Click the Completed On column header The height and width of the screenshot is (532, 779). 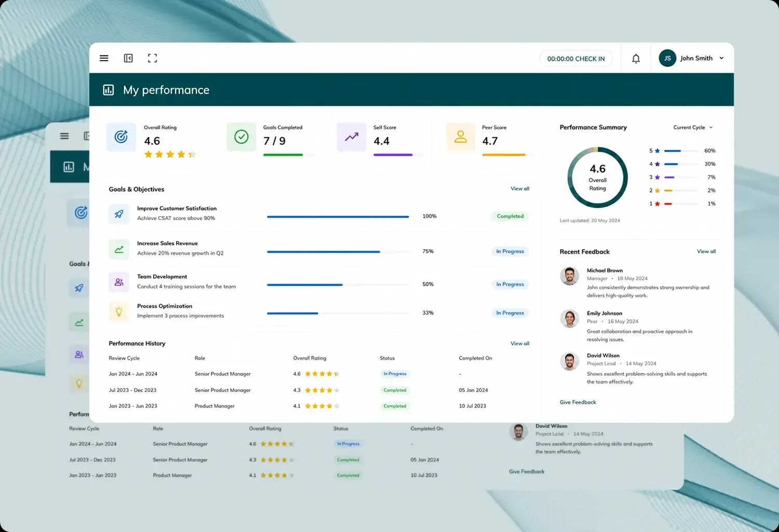pyautogui.click(x=475, y=358)
